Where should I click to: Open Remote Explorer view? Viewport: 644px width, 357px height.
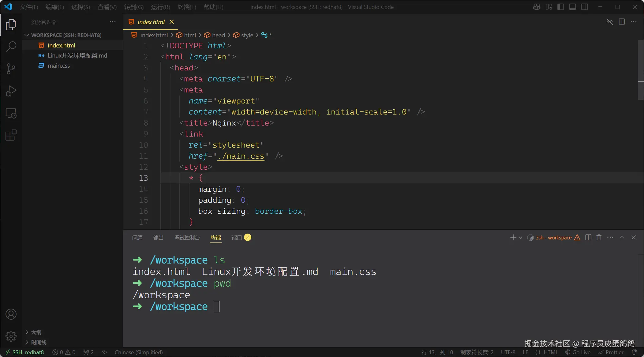(x=11, y=113)
